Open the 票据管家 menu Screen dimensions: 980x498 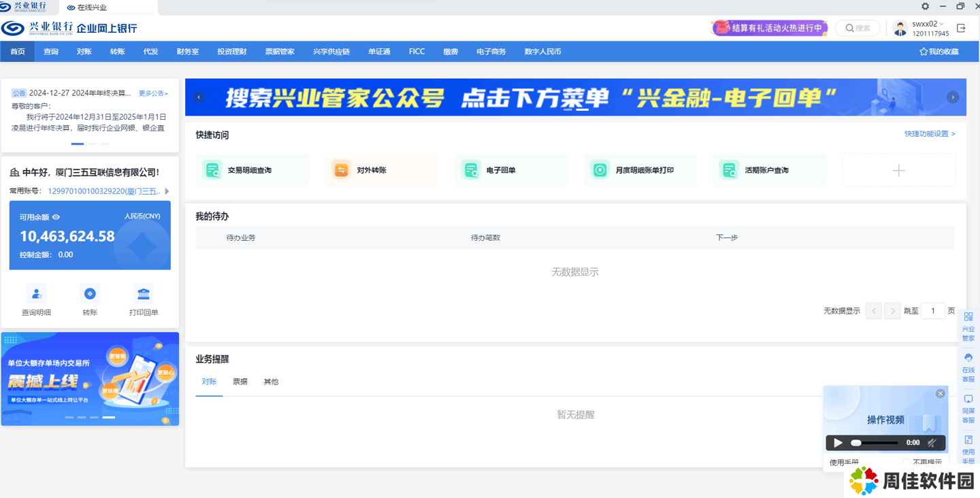click(x=280, y=52)
